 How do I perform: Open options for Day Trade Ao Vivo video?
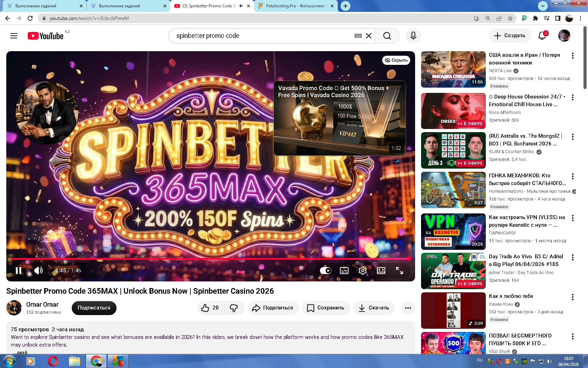tap(573, 257)
